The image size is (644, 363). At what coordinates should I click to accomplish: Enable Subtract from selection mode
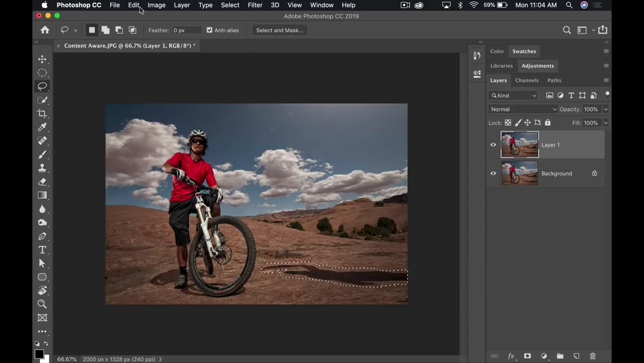[119, 30]
